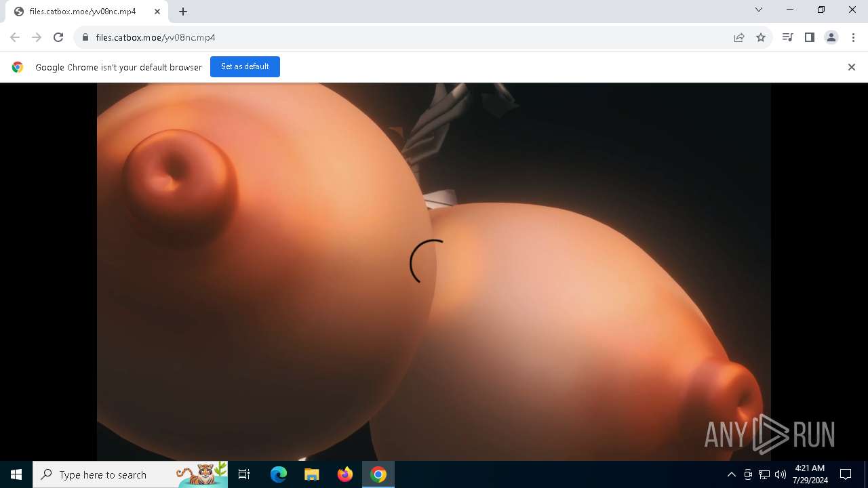The width and height of the screenshot is (868, 488).
Task: Go forward to next page
Action: (37, 37)
